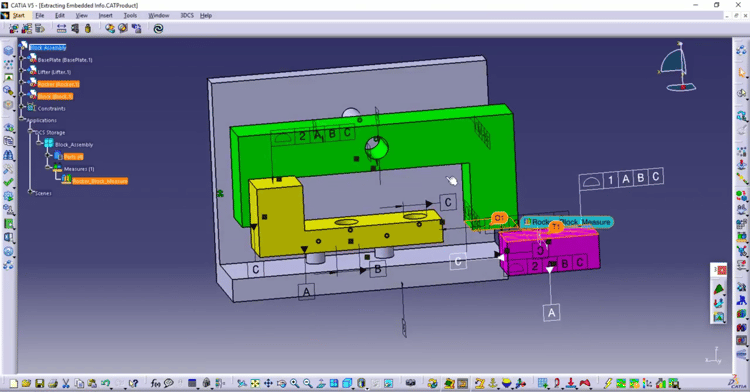Screen dimensions: 750x392
Task: Click the Cut scissors icon
Action: coord(66,383)
